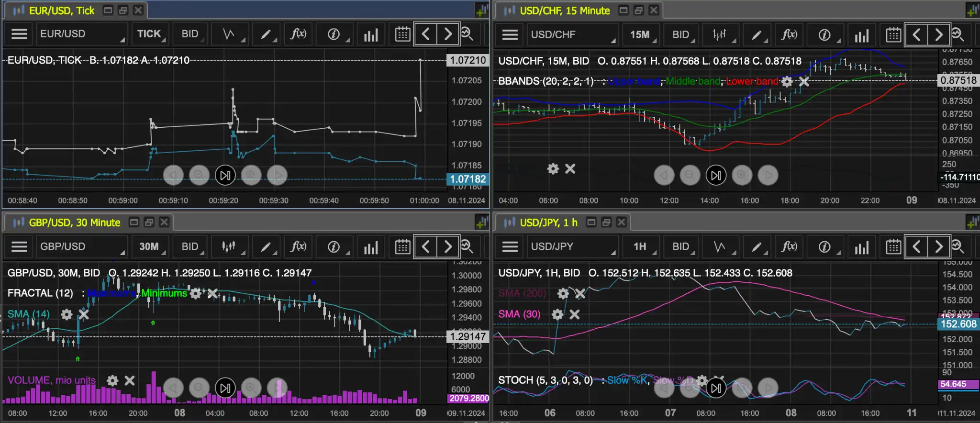Select the USD/JPY, 1 h tab

point(548,223)
